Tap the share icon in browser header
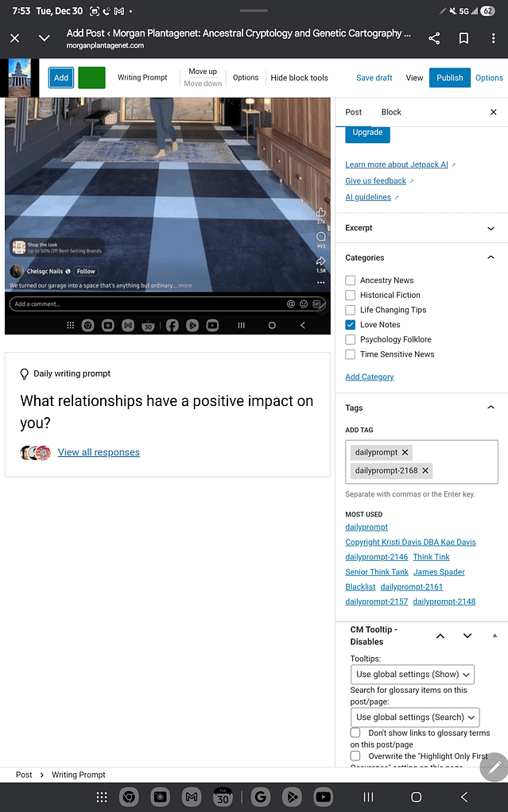Screen dimensions: 508x812 coord(434,38)
